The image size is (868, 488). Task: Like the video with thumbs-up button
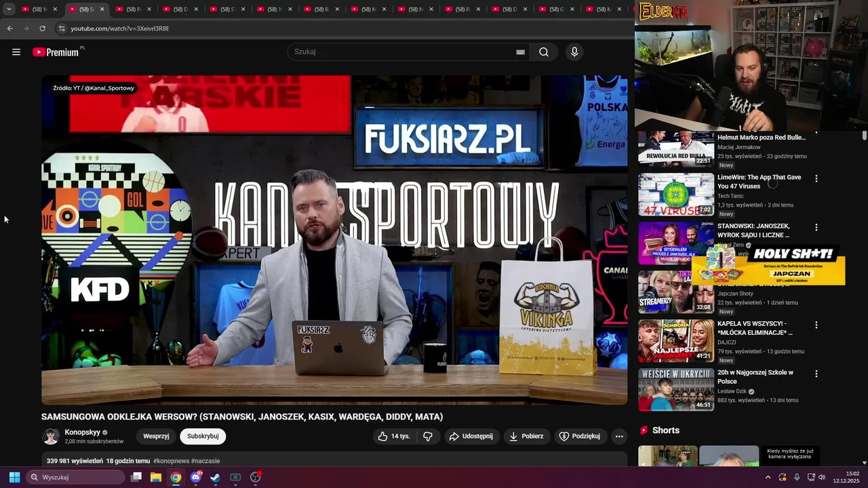[395, 436]
